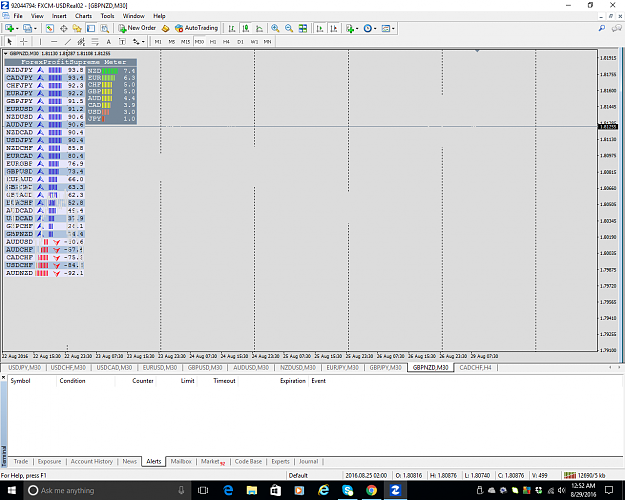625x500 pixels.
Task: Expand the Templates dropdown arrow
Action: pos(393,28)
